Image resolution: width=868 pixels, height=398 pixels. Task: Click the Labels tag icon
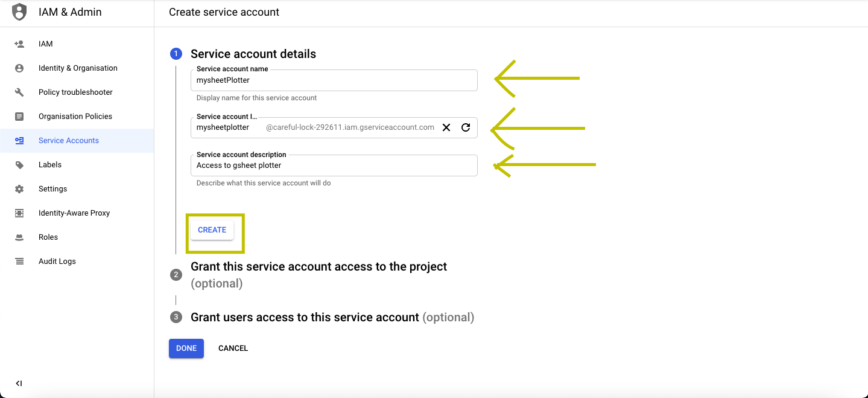pos(19,165)
